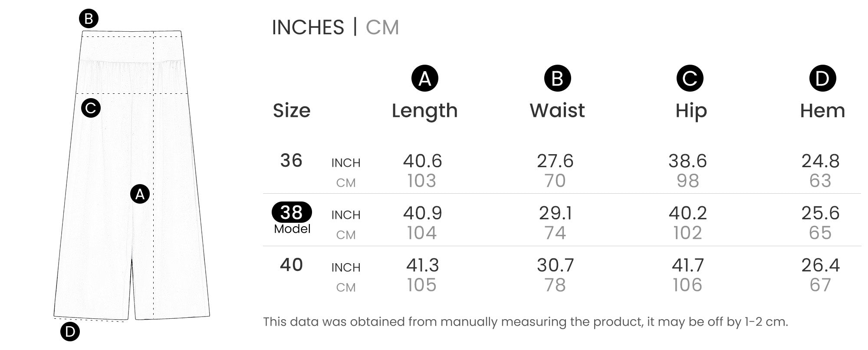The image size is (868, 350).
Task: Click the C marker on the pants diagram
Action: pos(91,108)
